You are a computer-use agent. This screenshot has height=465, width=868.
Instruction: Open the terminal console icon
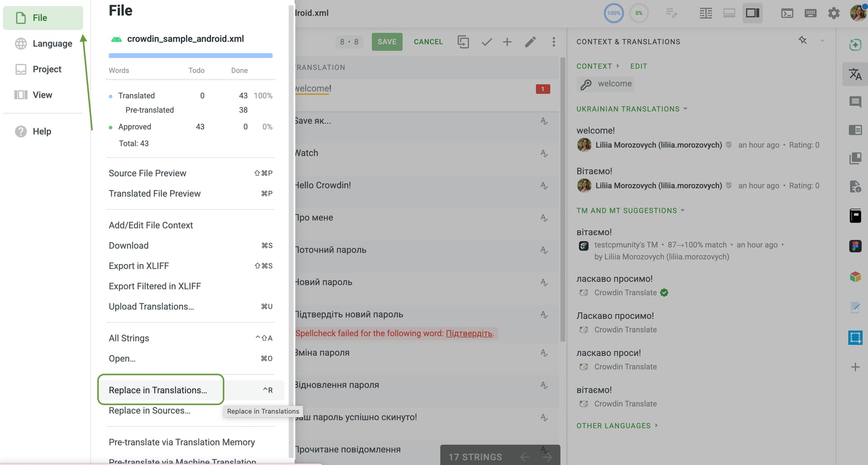[x=787, y=13]
